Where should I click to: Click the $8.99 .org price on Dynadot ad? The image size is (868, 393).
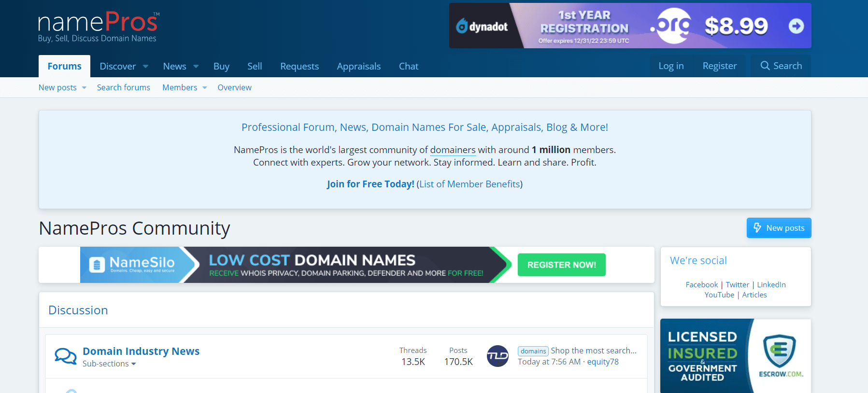click(736, 26)
